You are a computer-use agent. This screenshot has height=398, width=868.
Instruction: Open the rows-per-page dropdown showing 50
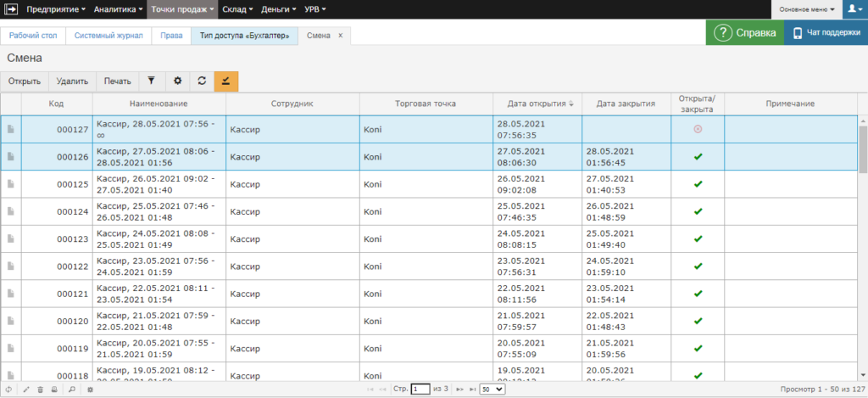tap(492, 390)
